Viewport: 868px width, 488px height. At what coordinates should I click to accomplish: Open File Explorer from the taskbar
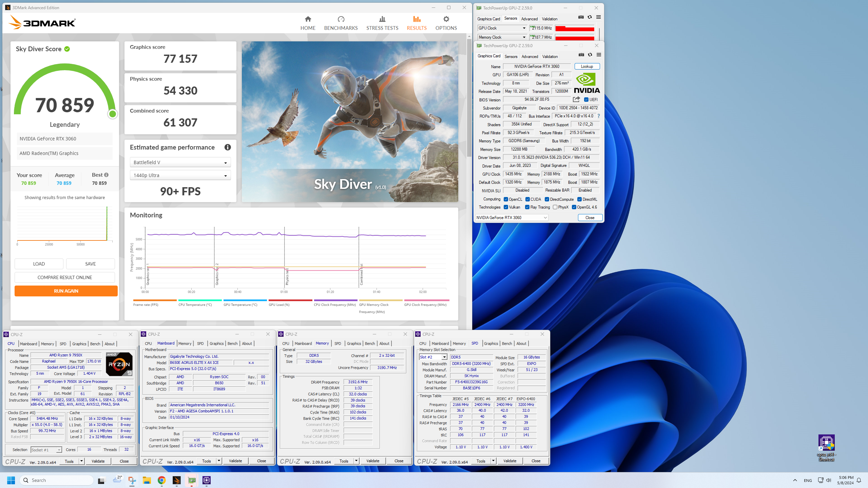(x=147, y=480)
